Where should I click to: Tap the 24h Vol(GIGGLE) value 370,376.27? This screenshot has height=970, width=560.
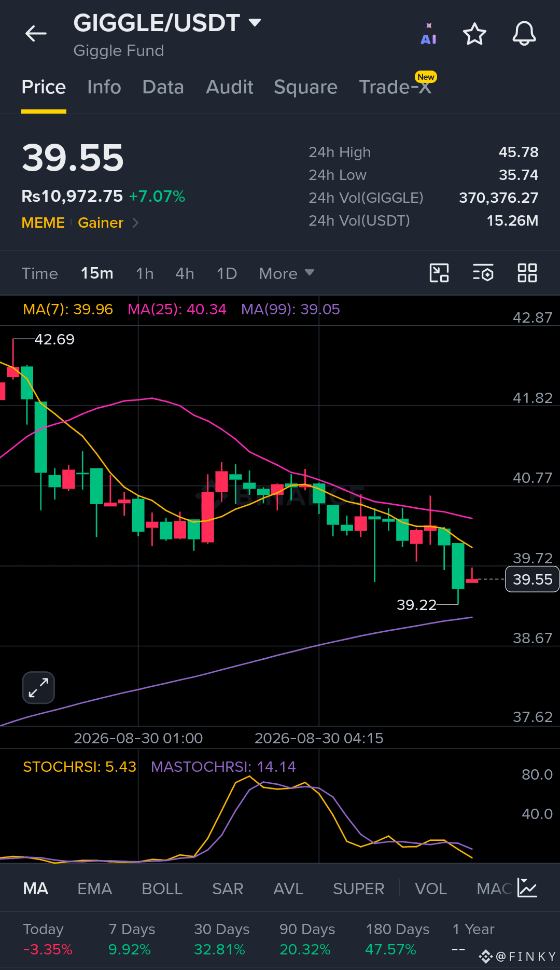(x=499, y=198)
